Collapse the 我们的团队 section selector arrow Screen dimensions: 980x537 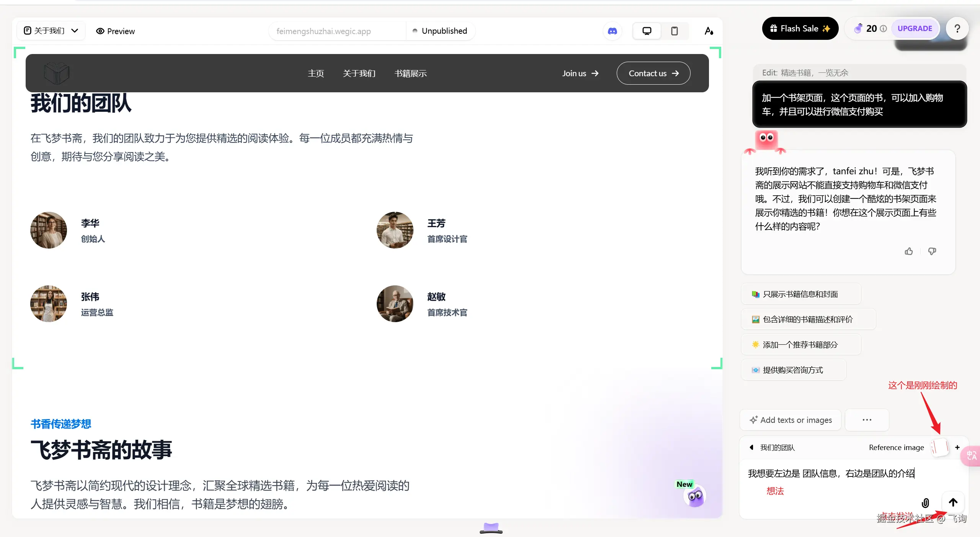point(751,447)
